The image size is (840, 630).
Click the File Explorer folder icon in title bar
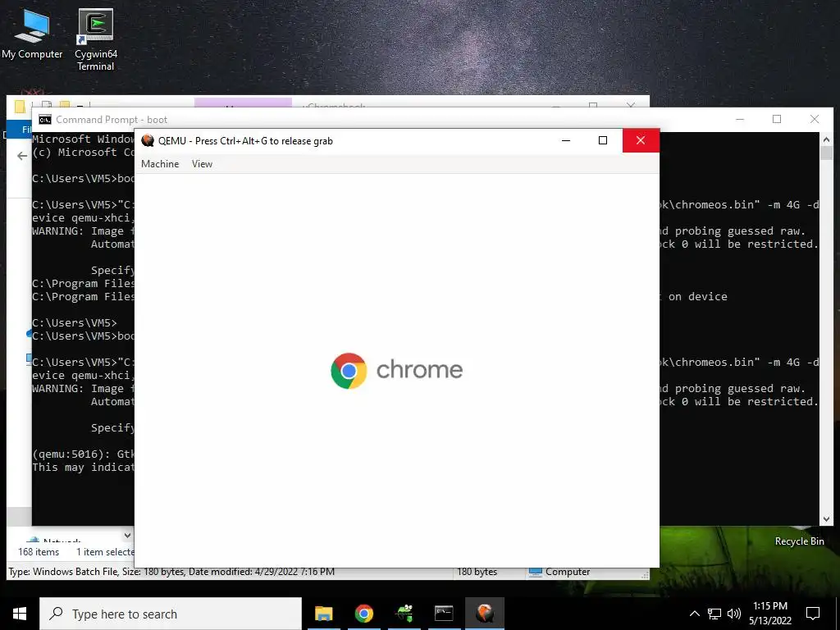[x=20, y=106]
